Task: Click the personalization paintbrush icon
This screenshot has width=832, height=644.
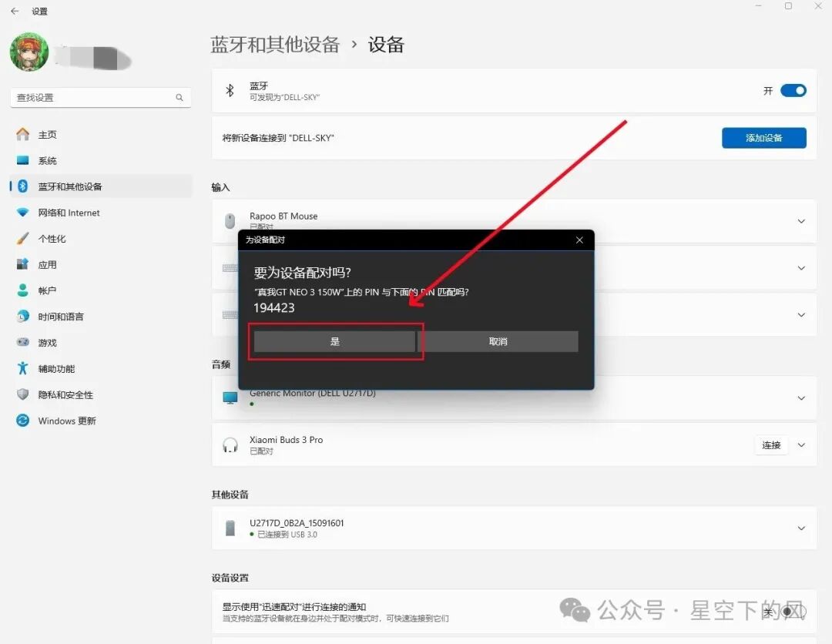Action: [23, 238]
